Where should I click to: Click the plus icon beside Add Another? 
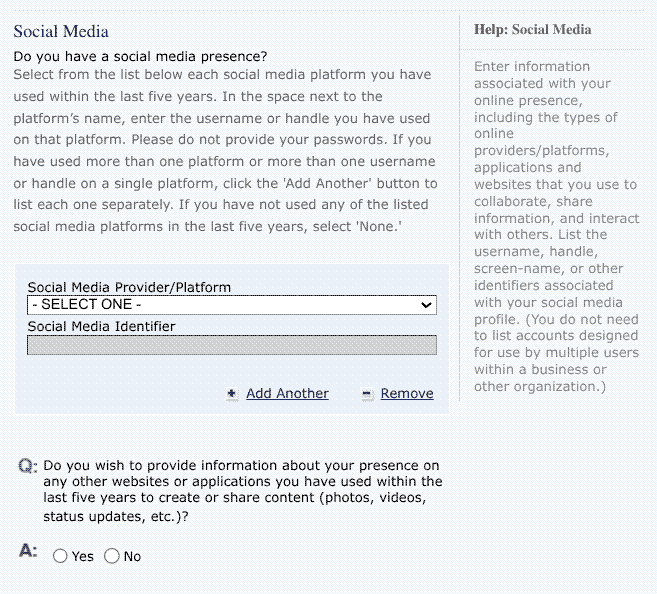pyautogui.click(x=232, y=394)
